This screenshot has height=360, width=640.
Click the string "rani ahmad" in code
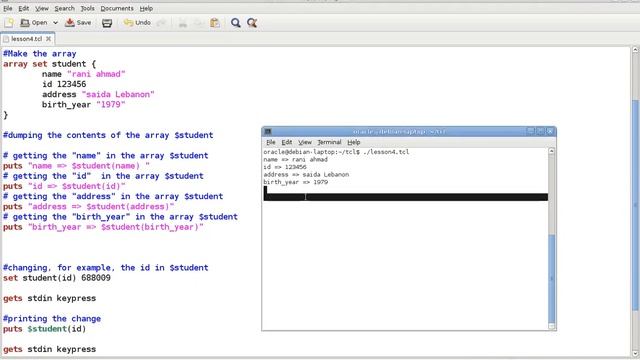click(96, 74)
